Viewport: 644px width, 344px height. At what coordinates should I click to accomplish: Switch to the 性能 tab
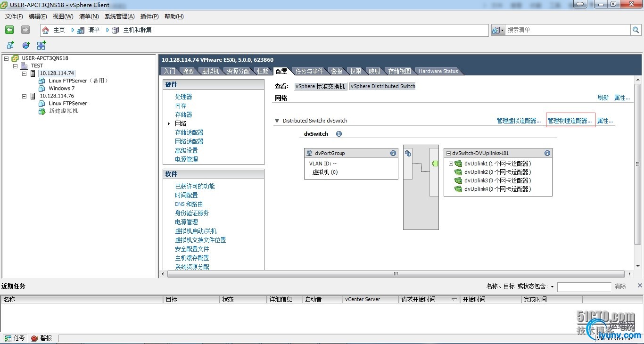click(x=263, y=71)
